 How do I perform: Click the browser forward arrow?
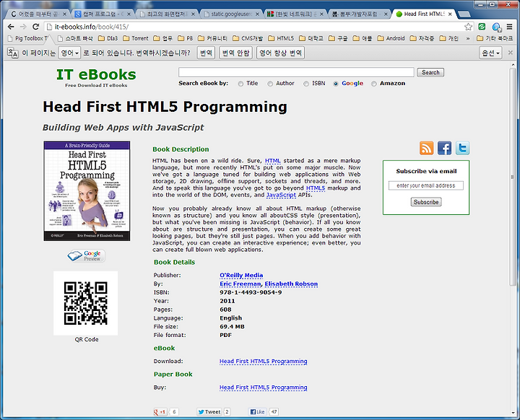(23, 27)
